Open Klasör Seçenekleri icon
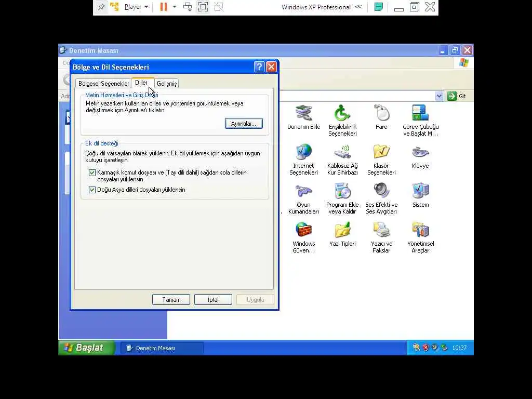Image resolution: width=532 pixels, height=399 pixels. (x=381, y=159)
